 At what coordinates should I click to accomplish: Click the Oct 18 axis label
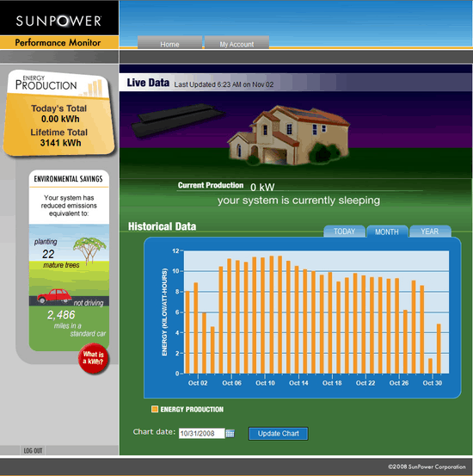click(332, 383)
